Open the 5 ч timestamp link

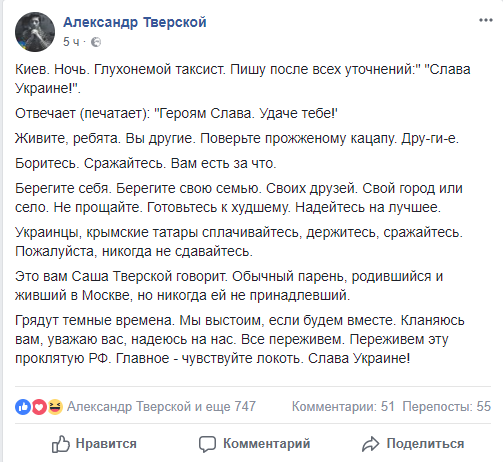(x=71, y=42)
